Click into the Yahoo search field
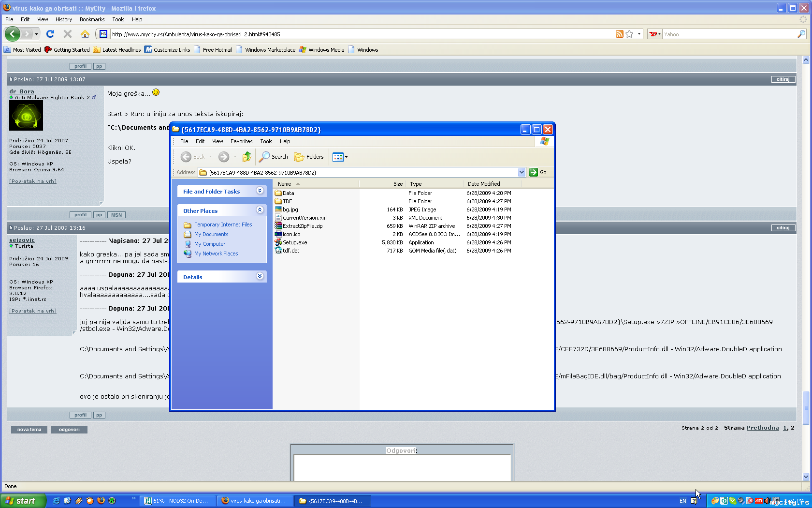812x508 pixels. click(729, 34)
